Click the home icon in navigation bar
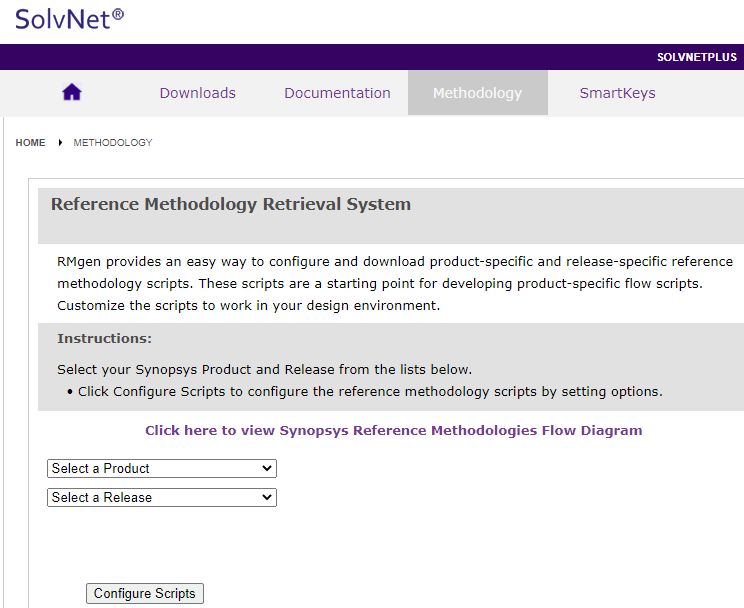Image resolution: width=744 pixels, height=608 pixels. pos(72,93)
